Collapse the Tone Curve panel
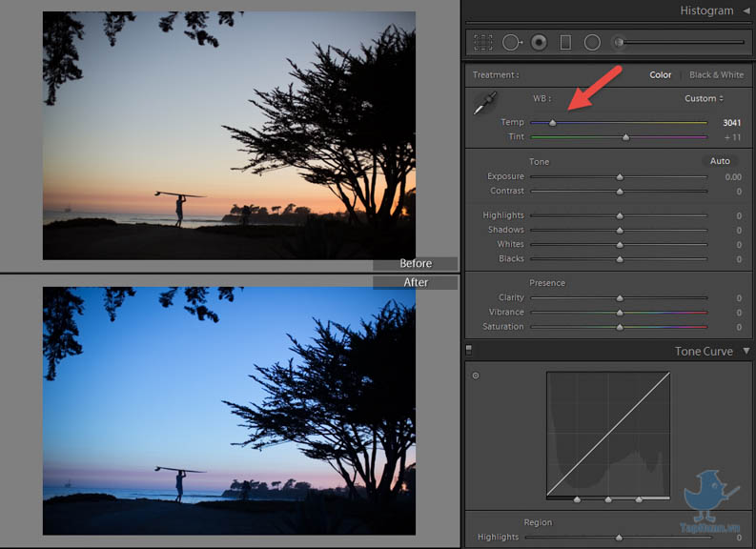This screenshot has height=549, width=756. click(x=746, y=351)
